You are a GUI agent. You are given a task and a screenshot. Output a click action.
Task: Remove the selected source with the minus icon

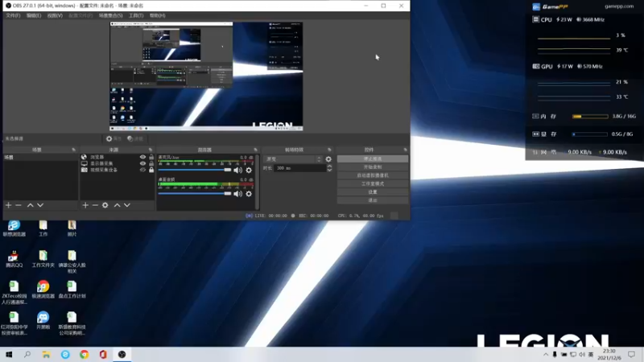pos(95,205)
